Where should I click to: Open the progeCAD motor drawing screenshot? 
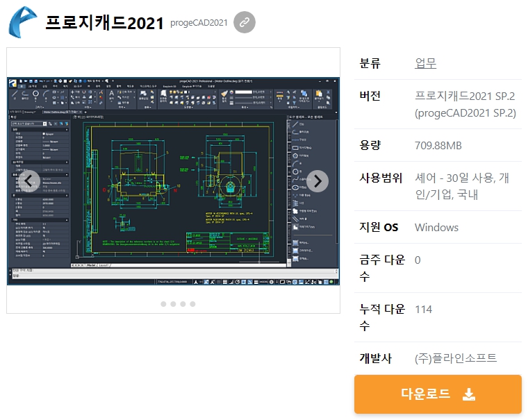[x=173, y=181]
